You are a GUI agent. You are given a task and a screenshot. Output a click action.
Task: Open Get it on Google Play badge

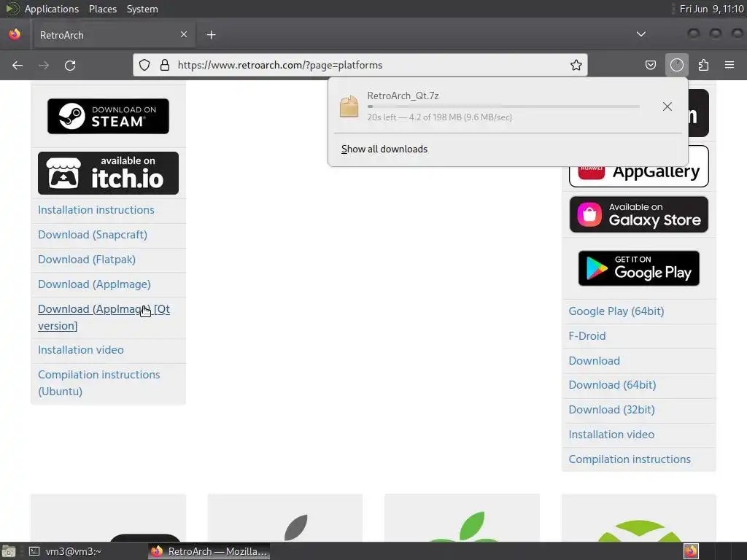(639, 268)
